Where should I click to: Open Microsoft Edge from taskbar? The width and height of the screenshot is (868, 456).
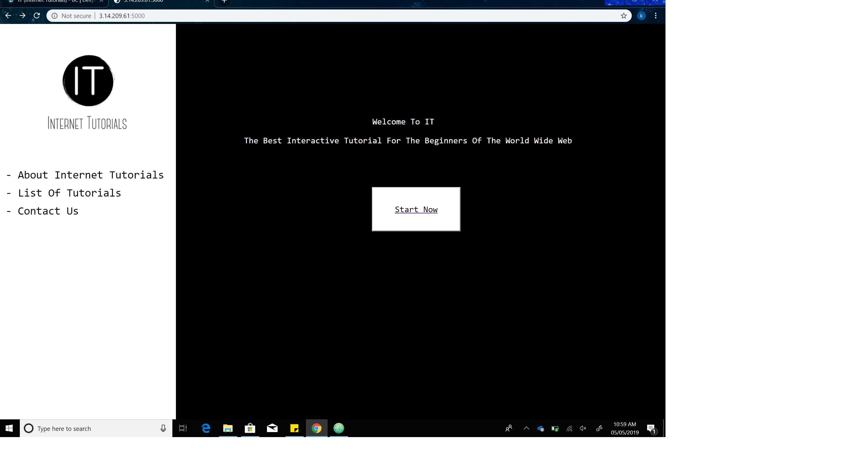pos(206,429)
